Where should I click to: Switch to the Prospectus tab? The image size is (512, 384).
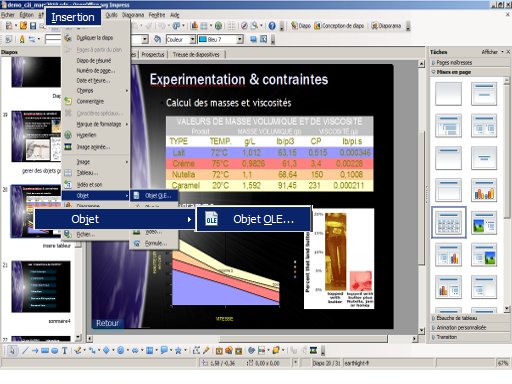click(153, 54)
